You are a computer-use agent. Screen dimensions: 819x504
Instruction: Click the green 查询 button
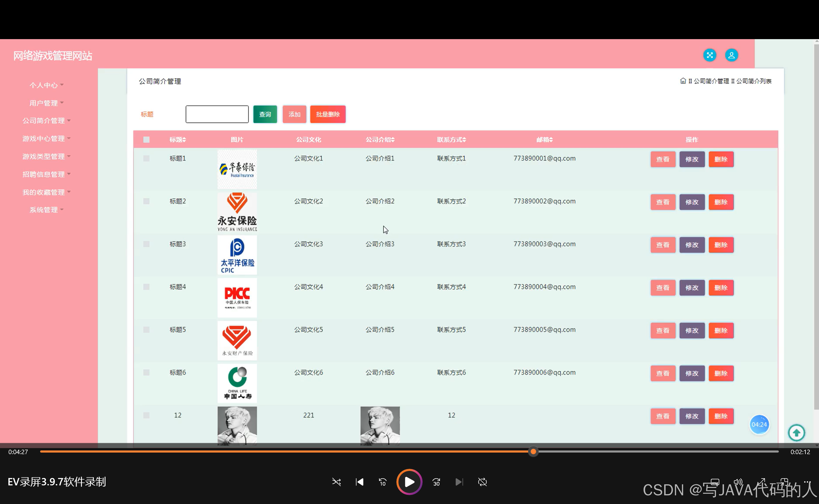[265, 114]
